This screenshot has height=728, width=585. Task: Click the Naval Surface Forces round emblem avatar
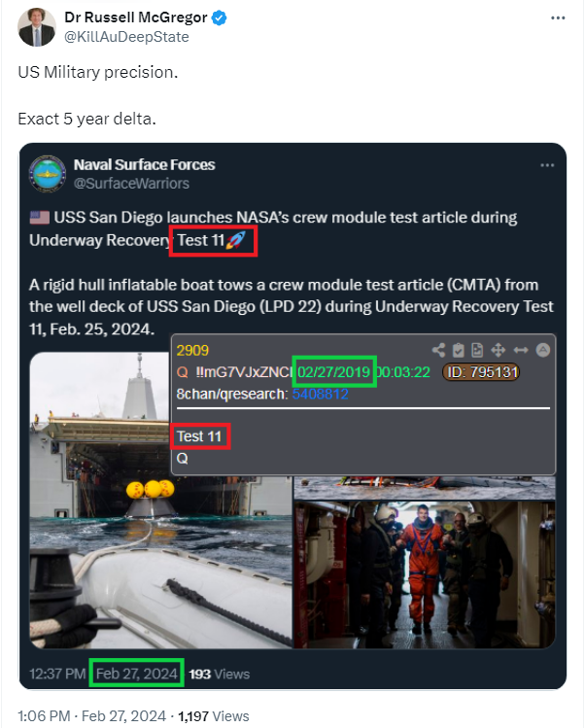tap(48, 174)
